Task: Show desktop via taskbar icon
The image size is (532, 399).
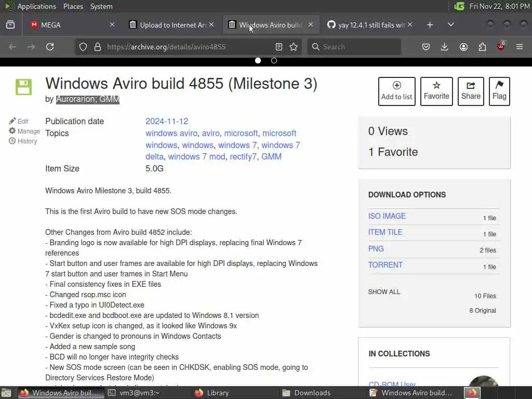Action: (6, 393)
